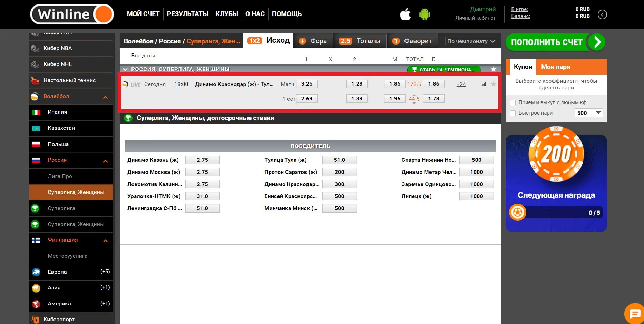Switch to the Купон tab

point(523,67)
